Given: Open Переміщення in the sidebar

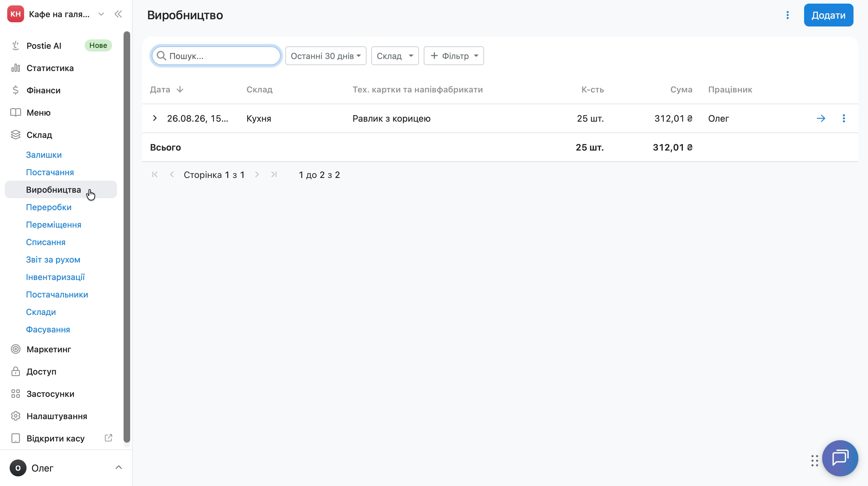Looking at the screenshot, I should click(54, 225).
